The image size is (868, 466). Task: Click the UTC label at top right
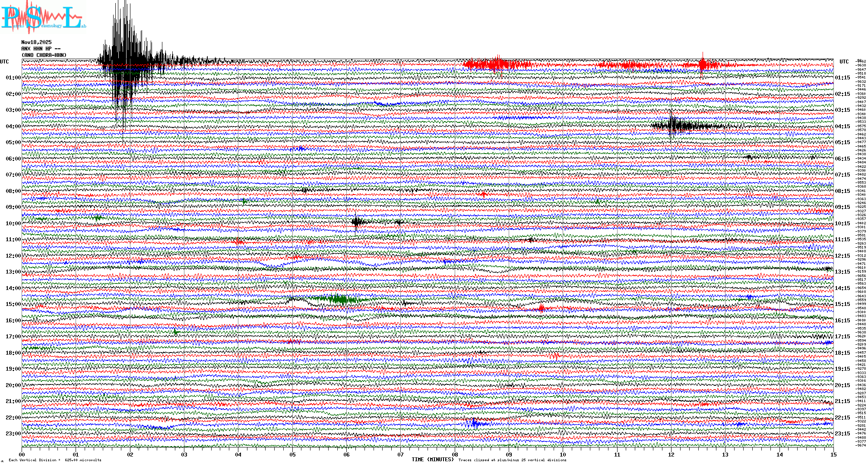844,62
